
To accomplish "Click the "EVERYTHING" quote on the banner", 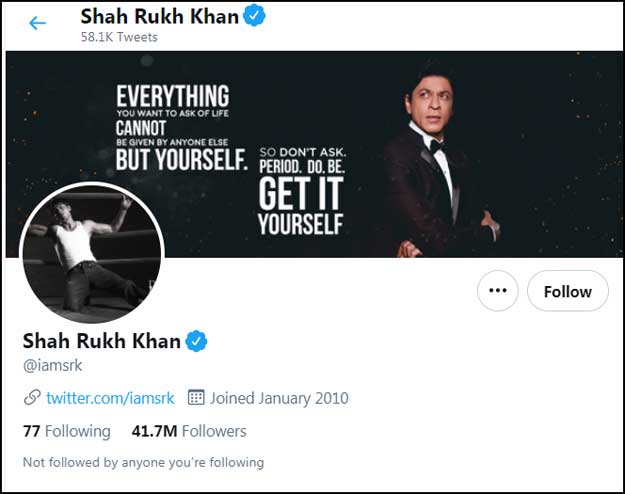I will (x=172, y=97).
